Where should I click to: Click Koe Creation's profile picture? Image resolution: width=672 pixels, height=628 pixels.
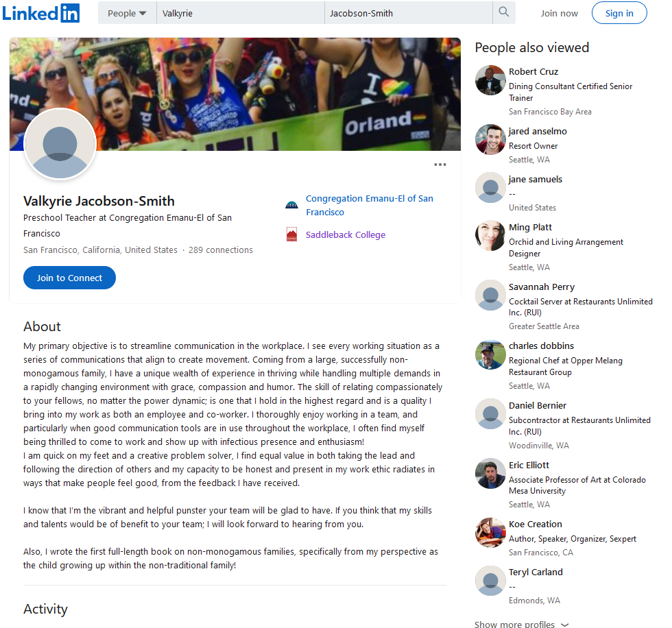pos(491,533)
